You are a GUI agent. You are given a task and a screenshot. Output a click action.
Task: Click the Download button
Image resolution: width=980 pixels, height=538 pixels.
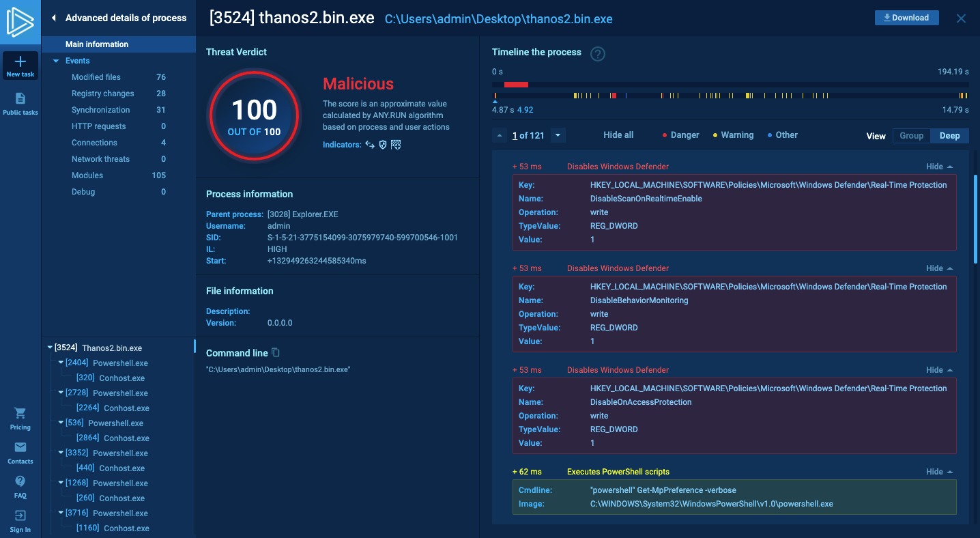(x=906, y=18)
